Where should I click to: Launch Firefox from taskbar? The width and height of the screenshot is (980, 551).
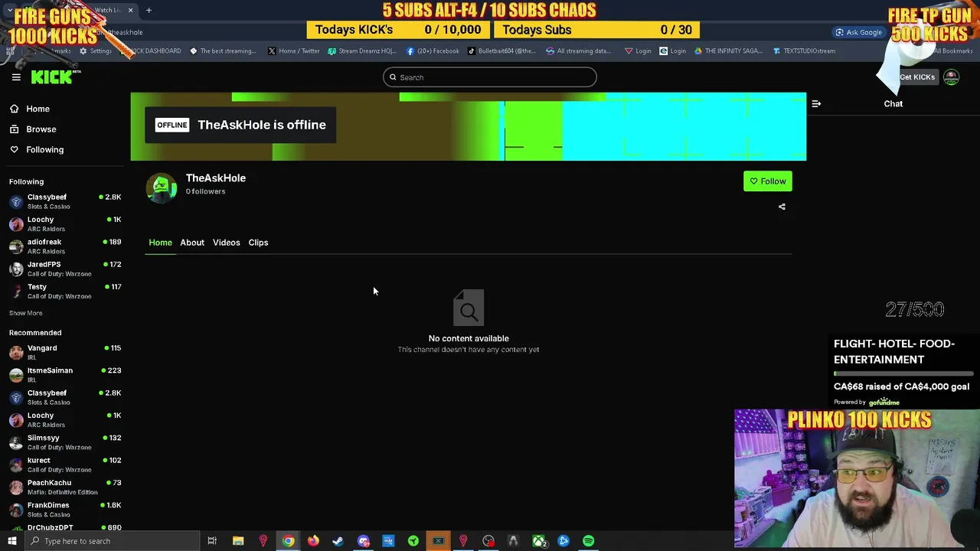(313, 541)
